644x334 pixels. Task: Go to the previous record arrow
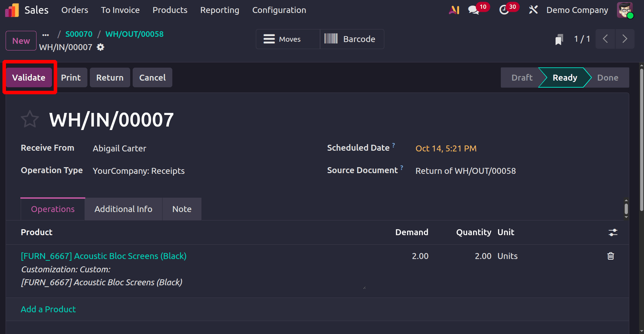click(605, 39)
